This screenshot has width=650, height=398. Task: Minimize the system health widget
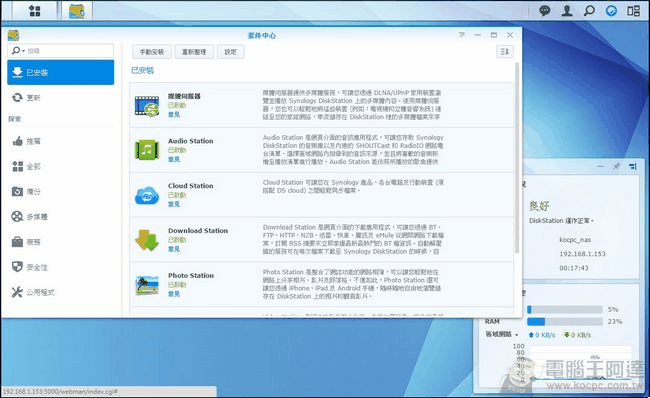[600, 166]
